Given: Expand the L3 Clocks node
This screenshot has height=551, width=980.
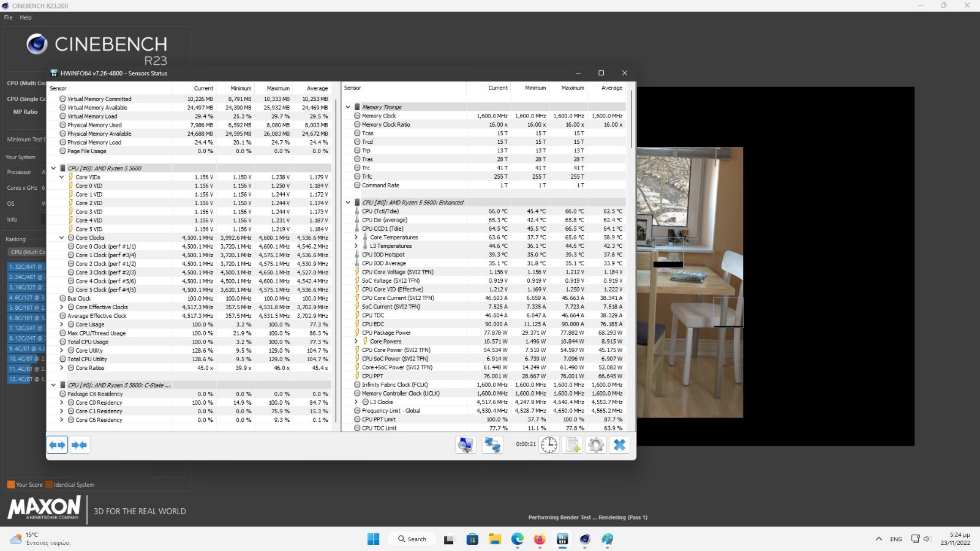Looking at the screenshot, I should point(356,402).
